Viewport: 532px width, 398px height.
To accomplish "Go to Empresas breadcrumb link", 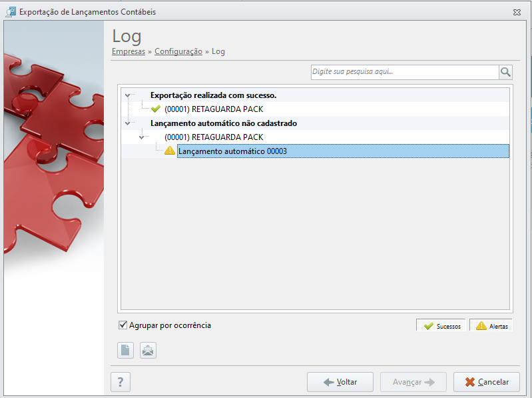I will pyautogui.click(x=129, y=51).
